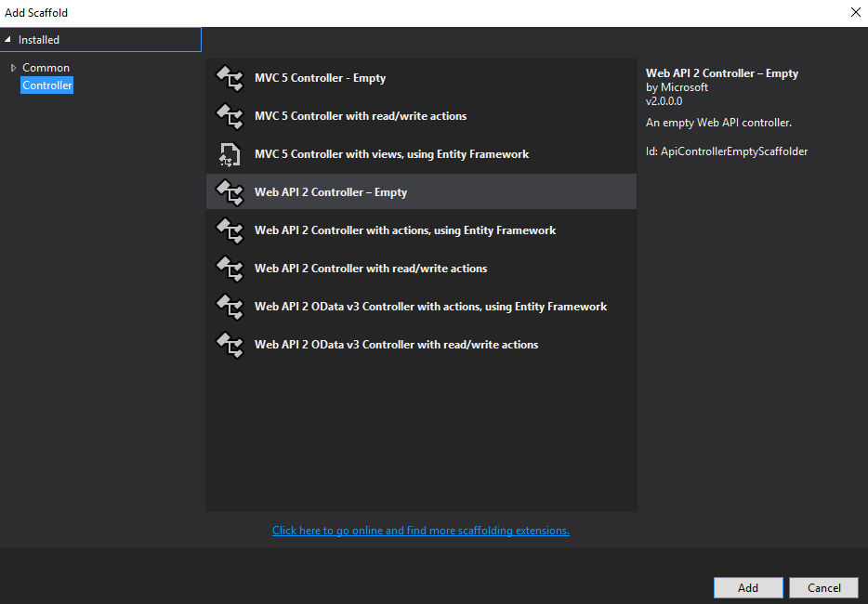
Task: Select MVC 5 Controller - Empty scaffold
Action: pyautogui.click(x=421, y=78)
